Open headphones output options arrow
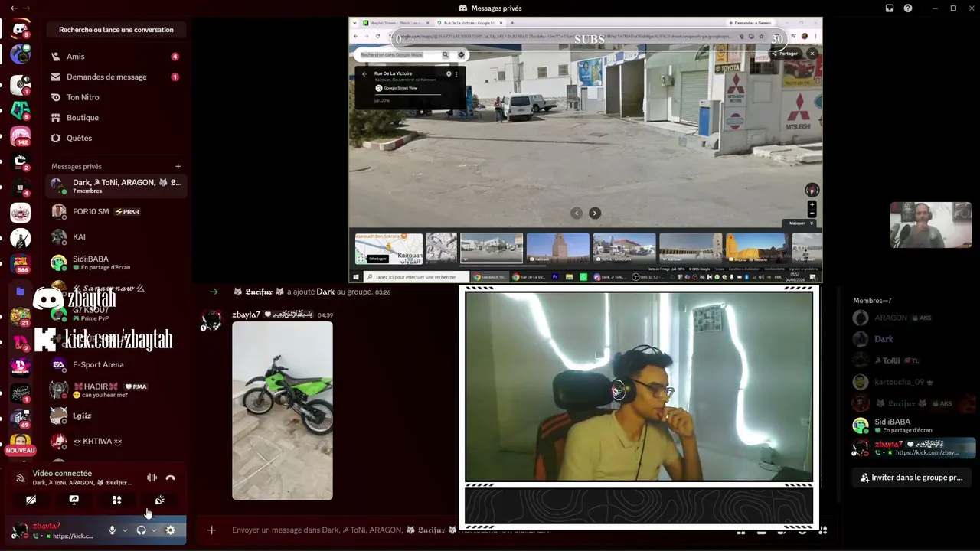Screen dimensions: 980x551 tap(154, 530)
